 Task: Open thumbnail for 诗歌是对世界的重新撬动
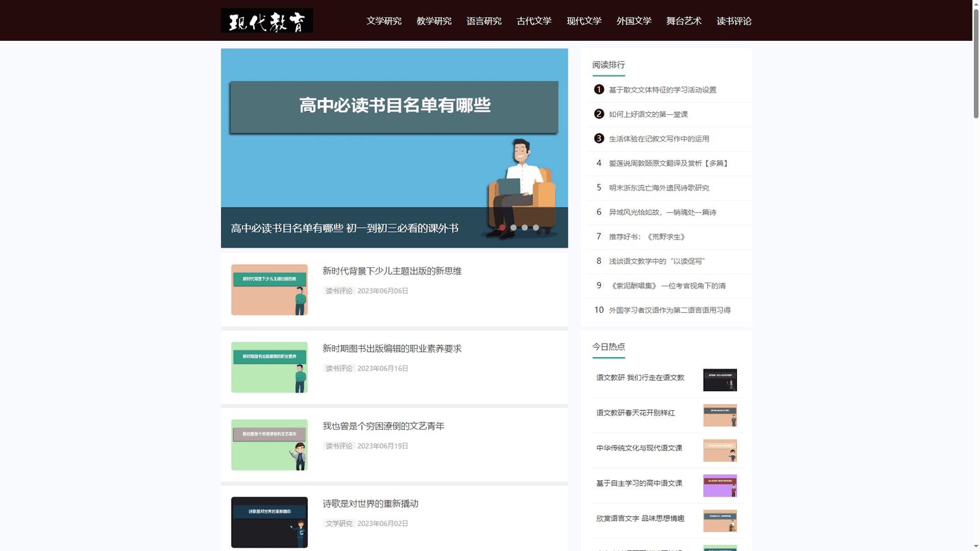tap(269, 522)
